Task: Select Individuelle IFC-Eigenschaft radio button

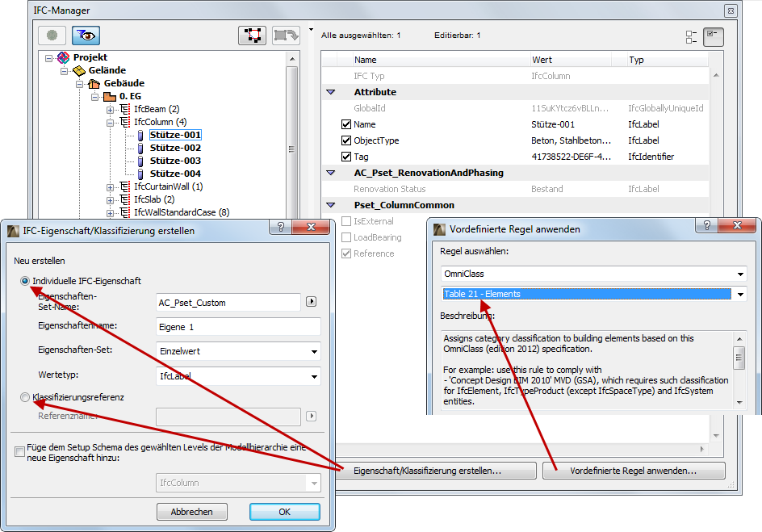Action: point(25,281)
